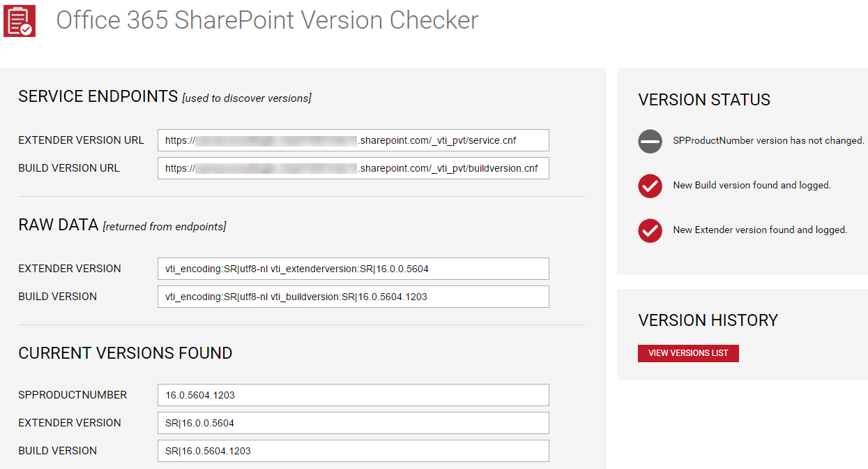Click the View Versions List button

click(x=688, y=353)
